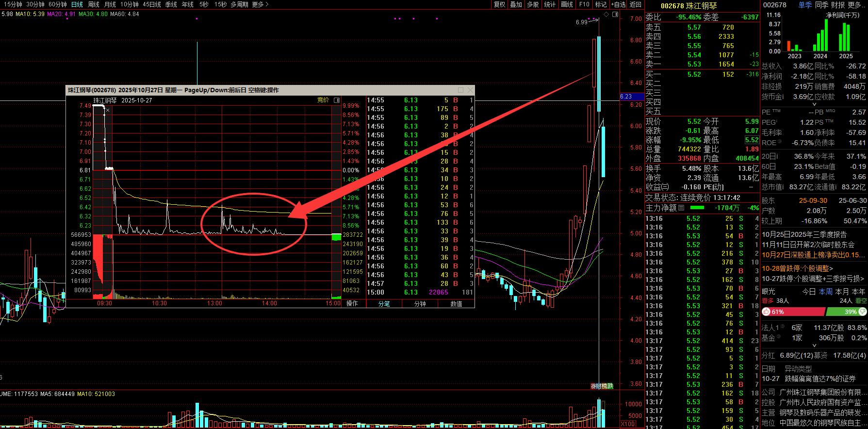
Task: Add stock via +自选 button
Action: pos(618,4)
